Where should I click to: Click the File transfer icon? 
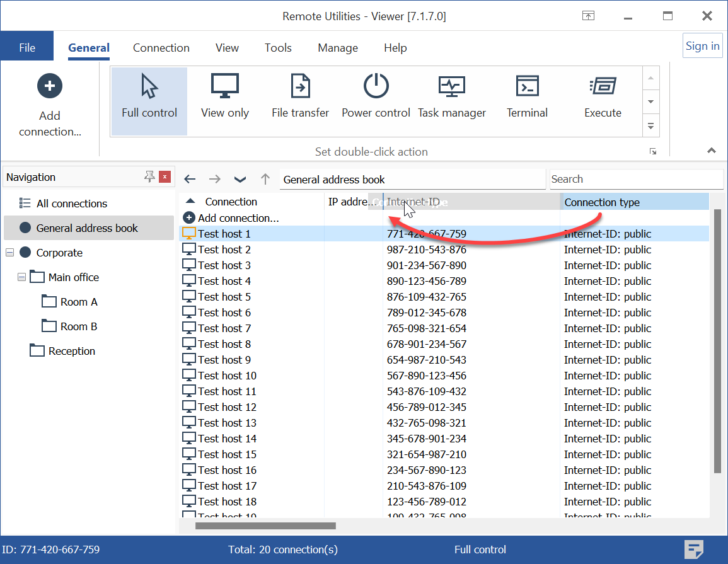click(300, 86)
